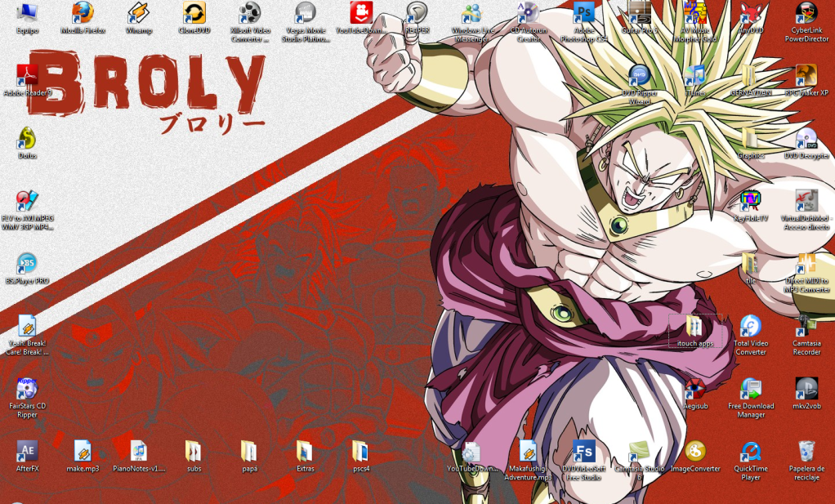
Task: Launch the BSPlayer PRO shortcut
Action: tap(28, 264)
